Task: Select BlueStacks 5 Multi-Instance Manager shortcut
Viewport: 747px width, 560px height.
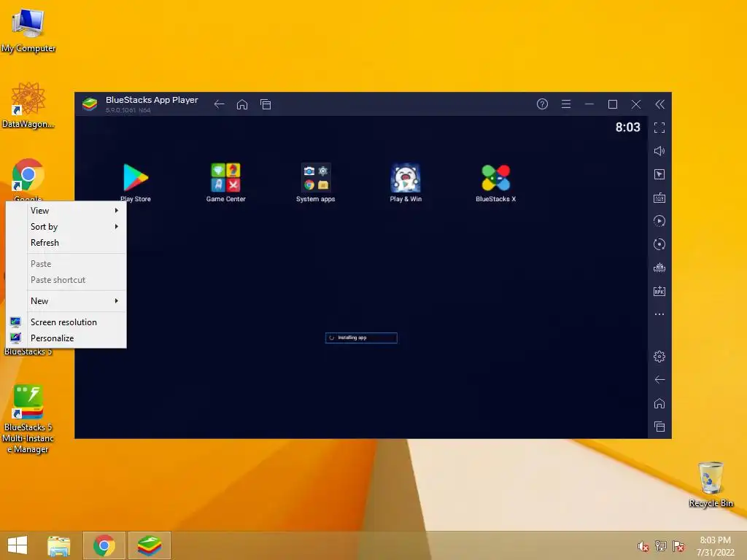Action: click(28, 419)
